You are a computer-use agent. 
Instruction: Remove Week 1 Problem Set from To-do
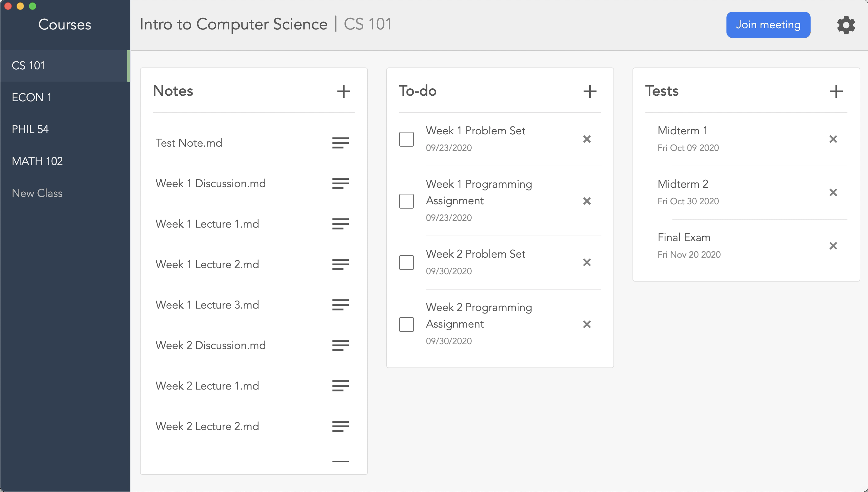pyautogui.click(x=587, y=139)
